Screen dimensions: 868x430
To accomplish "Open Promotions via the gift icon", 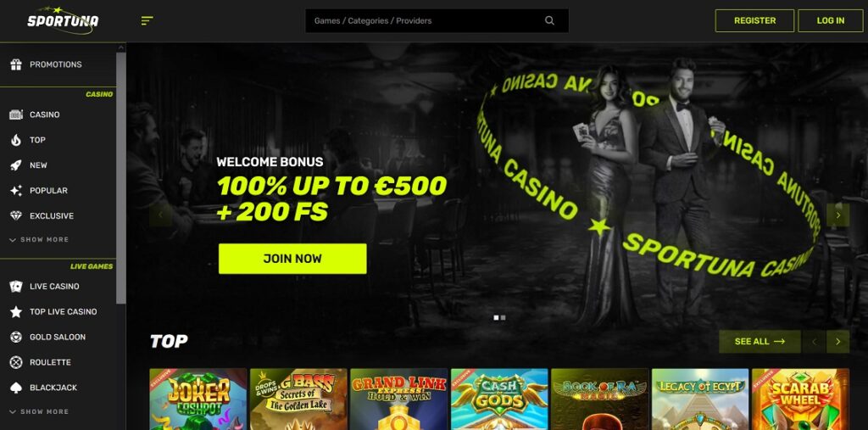I will click(x=16, y=64).
